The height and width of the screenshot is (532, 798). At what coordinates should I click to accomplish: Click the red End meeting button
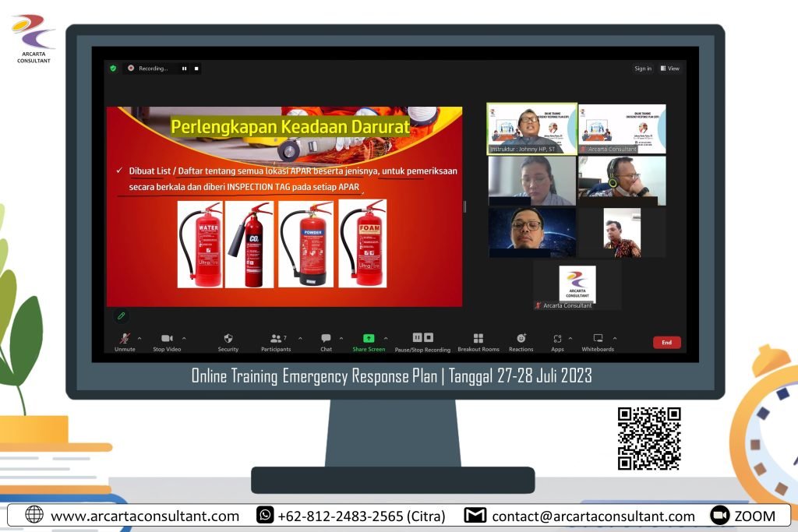[666, 343]
